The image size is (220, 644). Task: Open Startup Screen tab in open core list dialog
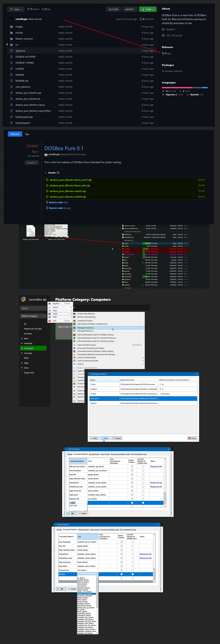pyautogui.click(x=84, y=530)
